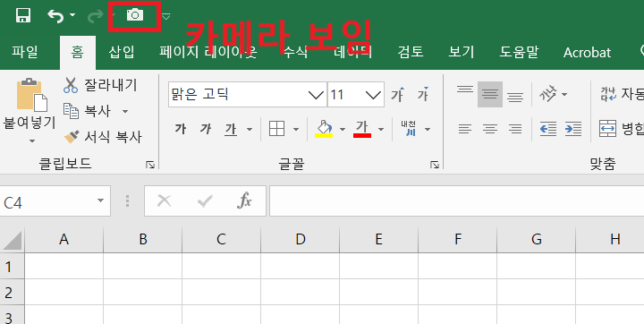
Task: Click the 붙여넣기 paste clipboard icon
Action: pyautogui.click(x=31, y=95)
